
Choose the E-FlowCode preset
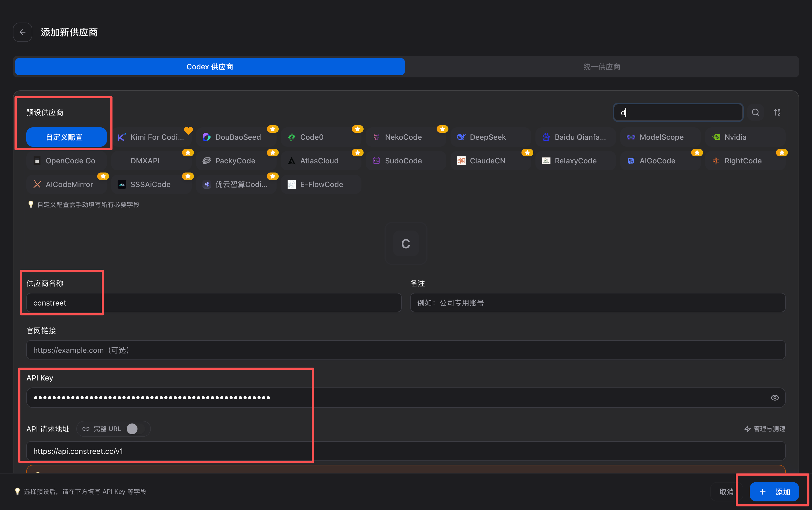coord(321,184)
